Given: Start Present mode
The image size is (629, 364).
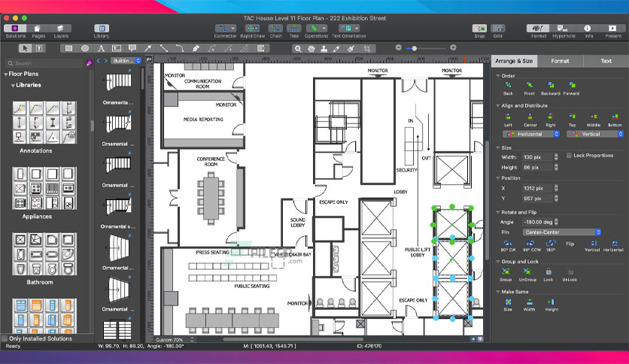Looking at the screenshot, I should pyautogui.click(x=612, y=29).
